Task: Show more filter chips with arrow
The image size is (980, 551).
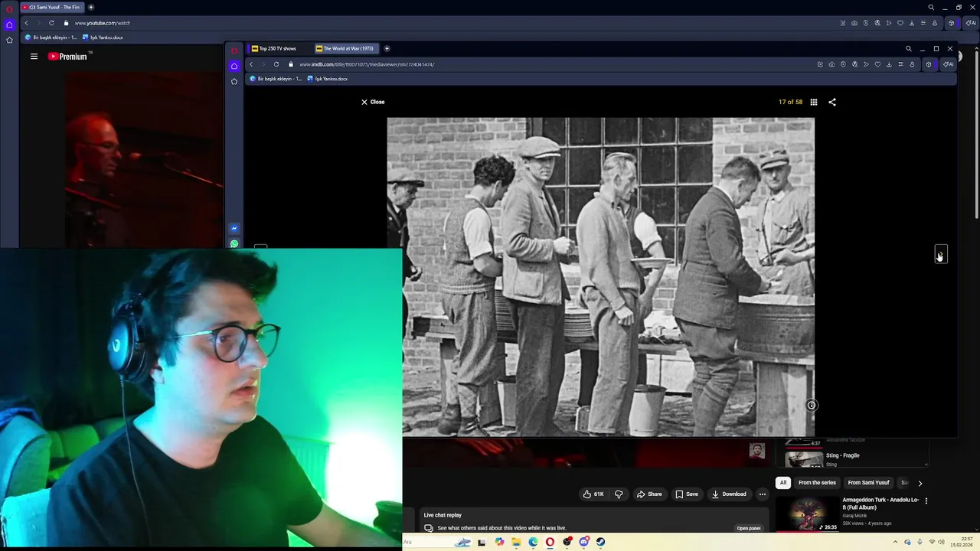Action: [x=920, y=483]
